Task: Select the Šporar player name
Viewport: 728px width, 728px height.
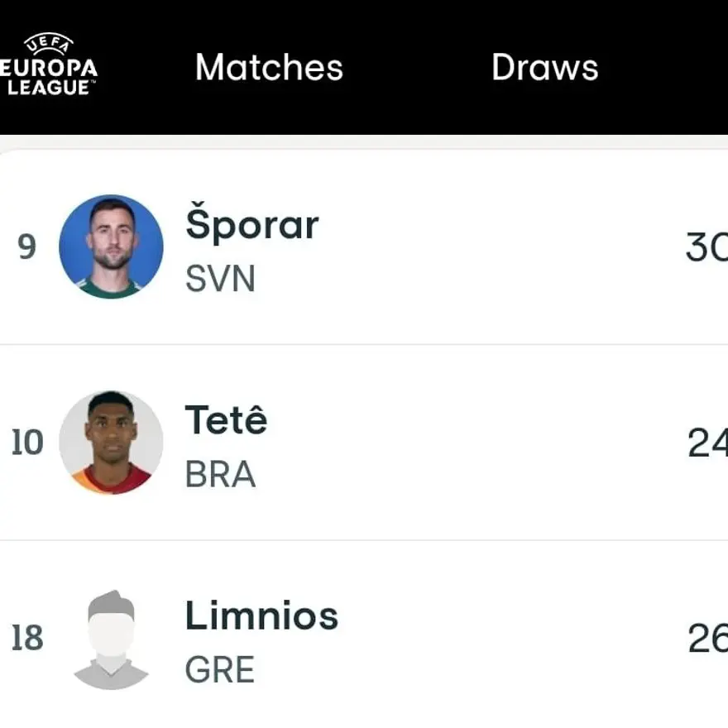Action: tap(251, 225)
